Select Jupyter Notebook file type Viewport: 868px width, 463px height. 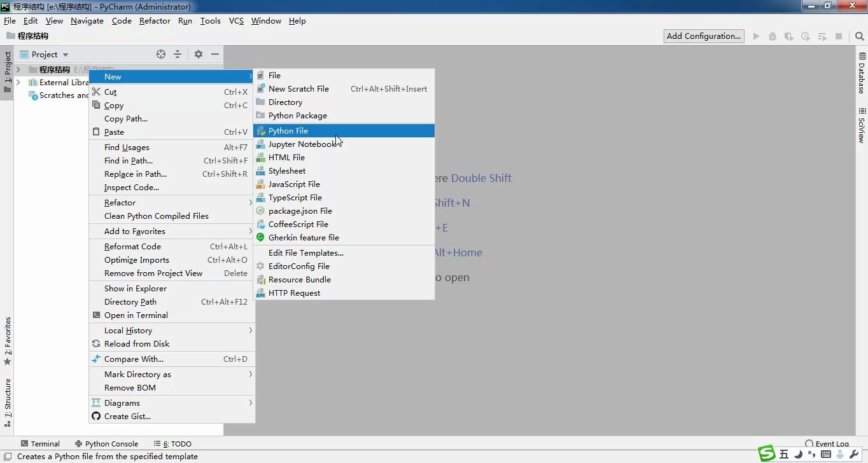344,144
